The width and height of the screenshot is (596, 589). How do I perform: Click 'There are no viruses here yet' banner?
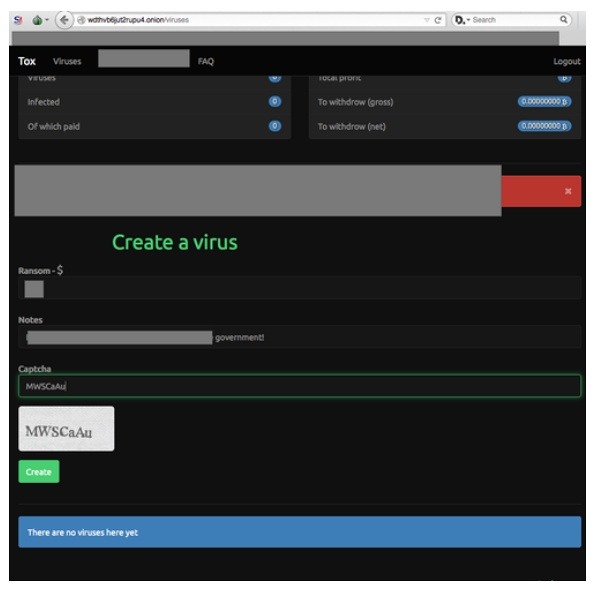[x=300, y=532]
